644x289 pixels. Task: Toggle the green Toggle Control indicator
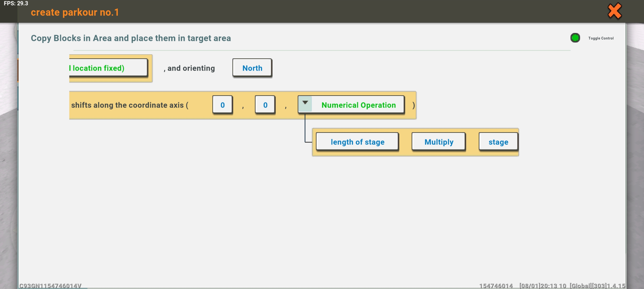[575, 38]
